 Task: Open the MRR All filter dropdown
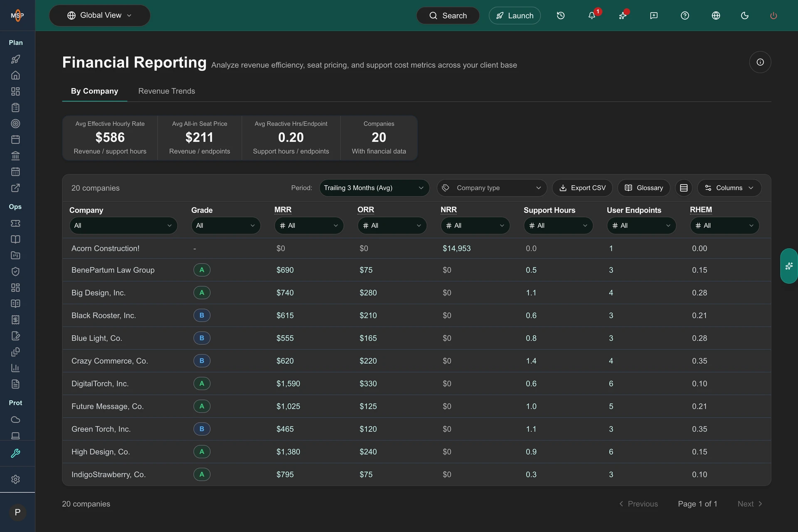click(309, 225)
